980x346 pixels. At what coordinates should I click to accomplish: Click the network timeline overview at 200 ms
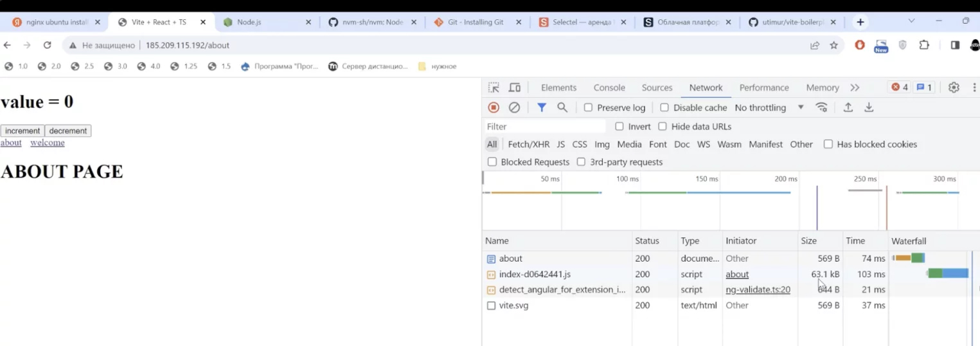pyautogui.click(x=785, y=199)
